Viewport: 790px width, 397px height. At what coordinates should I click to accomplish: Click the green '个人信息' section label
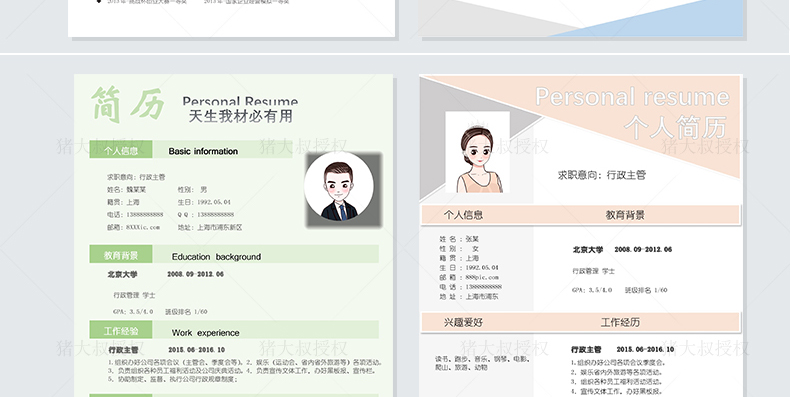(x=121, y=151)
